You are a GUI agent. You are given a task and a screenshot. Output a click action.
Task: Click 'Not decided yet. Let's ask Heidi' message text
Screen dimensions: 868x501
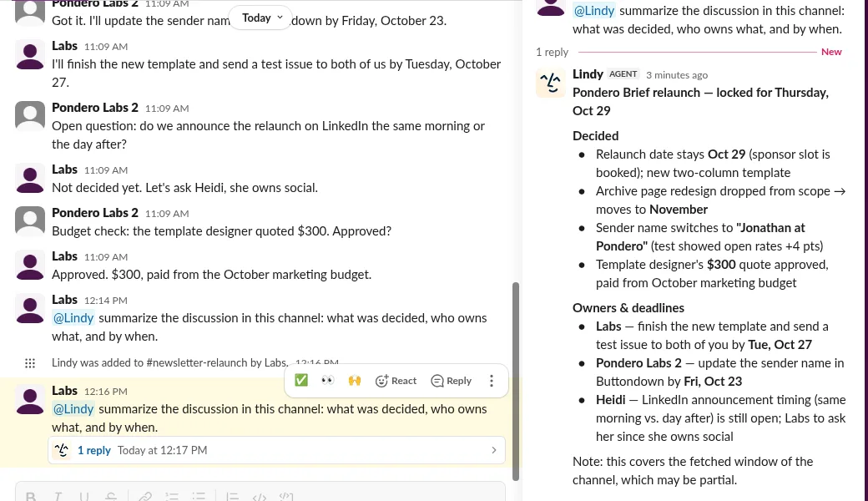[185, 188]
